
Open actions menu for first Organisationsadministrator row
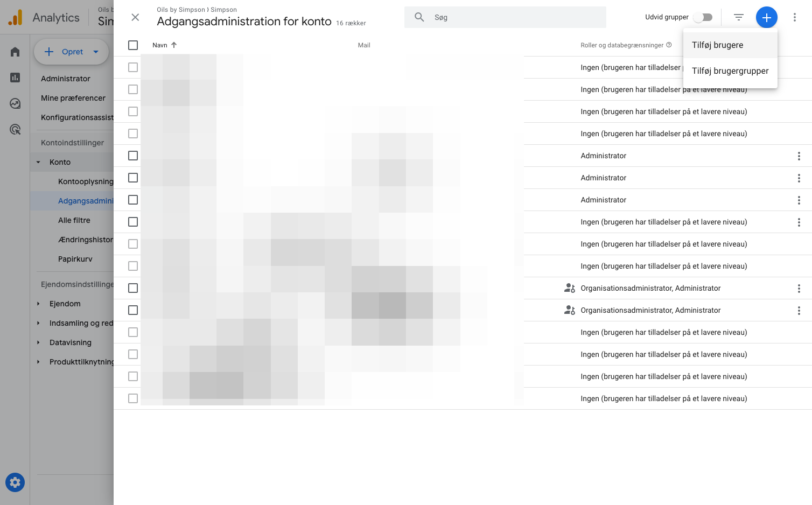(799, 289)
